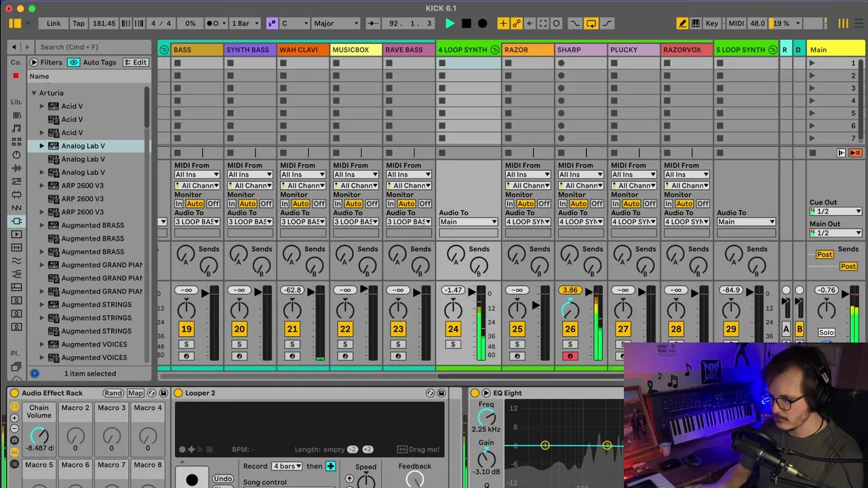The image size is (868, 488).
Task: Toggle MIDI Arrangement Overdub plus icon
Action: (x=502, y=23)
